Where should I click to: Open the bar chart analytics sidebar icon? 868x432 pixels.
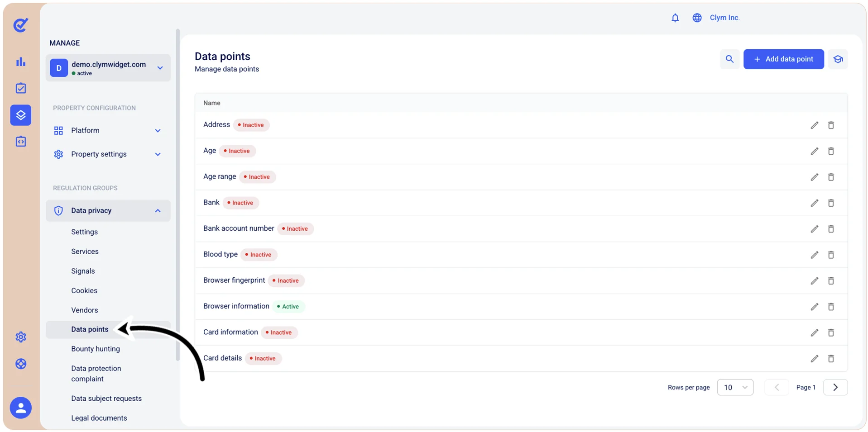(21, 62)
